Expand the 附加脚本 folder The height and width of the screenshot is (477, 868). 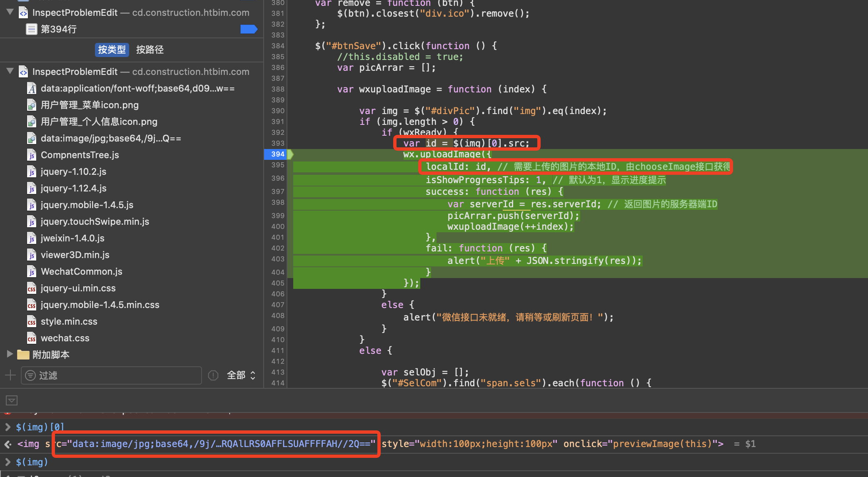coord(10,354)
